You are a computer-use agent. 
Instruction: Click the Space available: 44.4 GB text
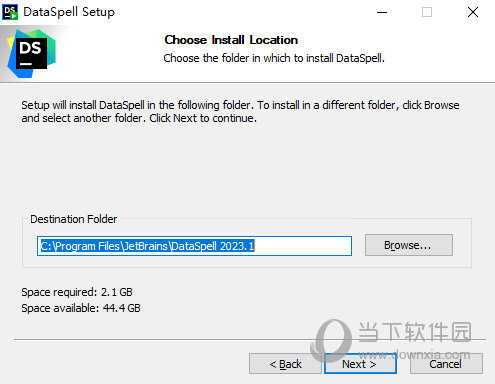click(81, 308)
